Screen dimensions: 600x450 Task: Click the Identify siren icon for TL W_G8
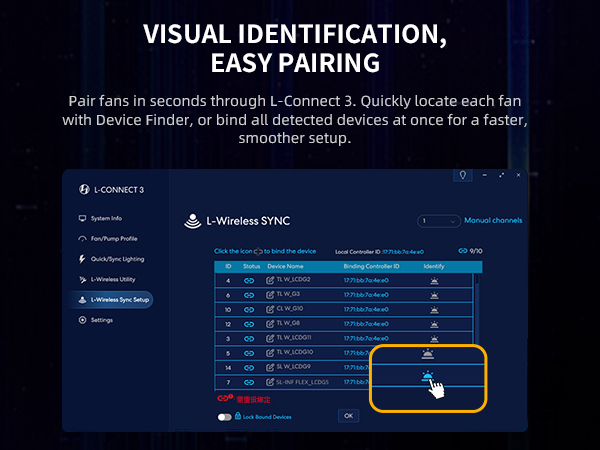434,324
